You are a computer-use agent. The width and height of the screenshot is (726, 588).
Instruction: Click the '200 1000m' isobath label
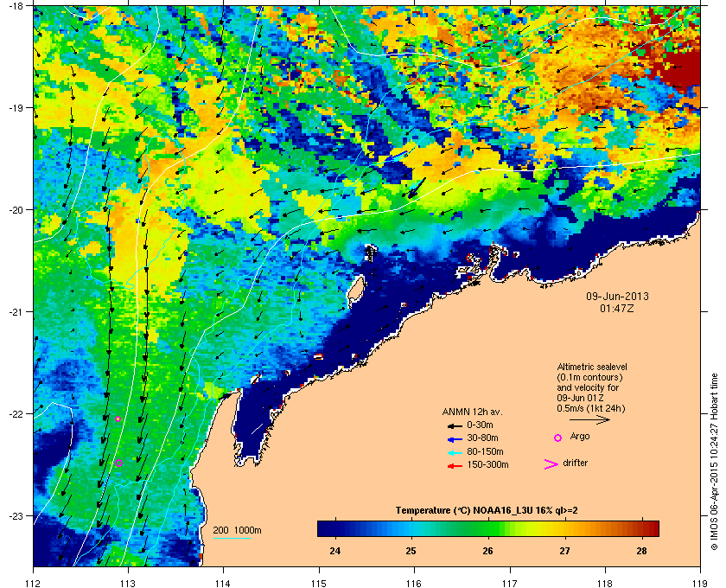(237, 531)
